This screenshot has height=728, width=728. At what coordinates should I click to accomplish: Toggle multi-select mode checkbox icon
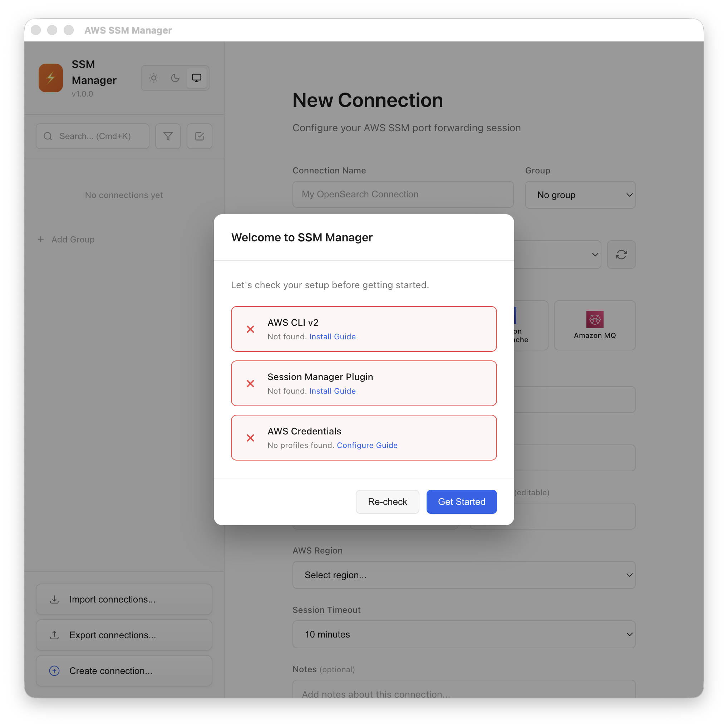[x=199, y=136]
